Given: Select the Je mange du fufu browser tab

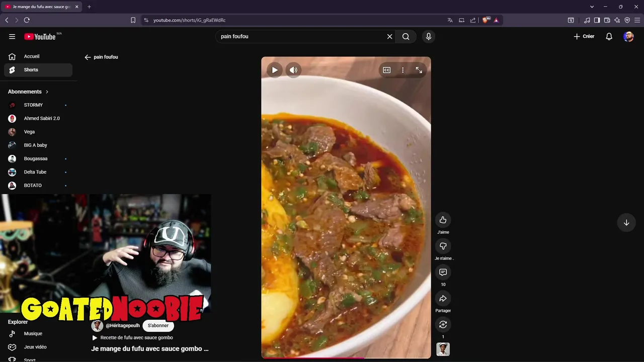Looking at the screenshot, I should pyautogui.click(x=41, y=7).
